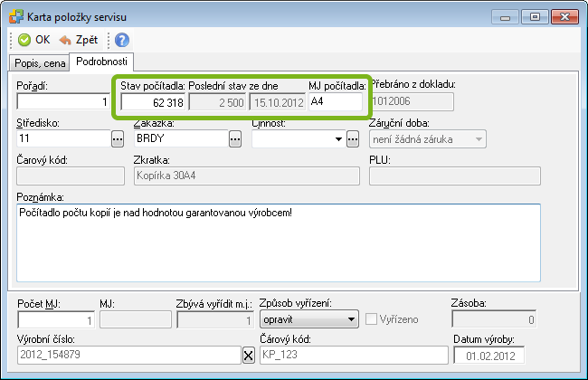Open Způsob vyřízení dropdown showing opravit
588x380 pixels.
pos(309,319)
